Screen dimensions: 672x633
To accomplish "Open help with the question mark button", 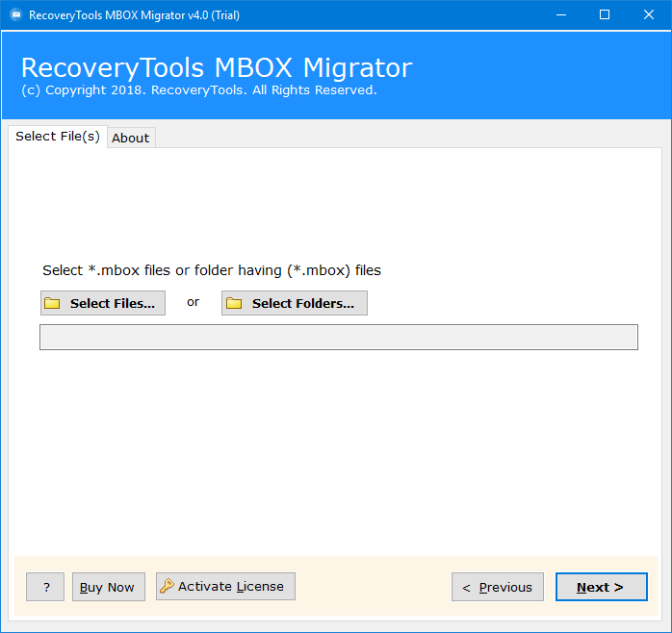I will click(x=45, y=587).
